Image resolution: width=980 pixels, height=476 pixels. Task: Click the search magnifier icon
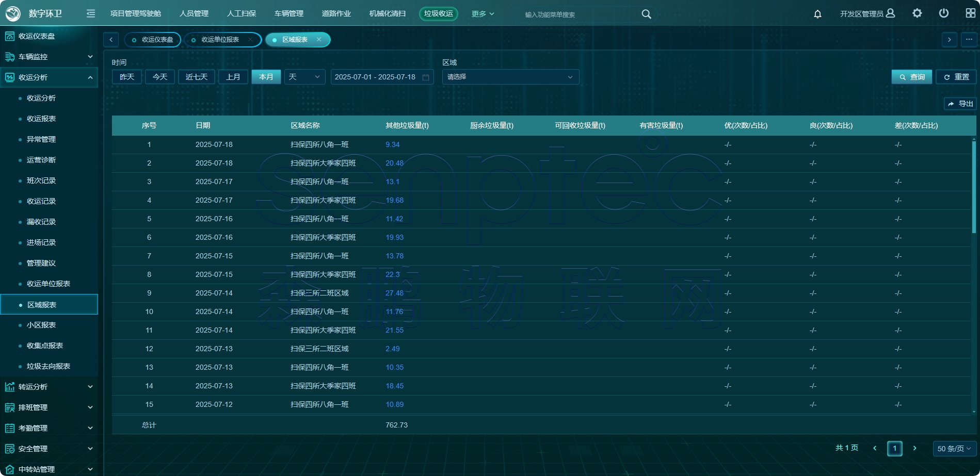[646, 14]
